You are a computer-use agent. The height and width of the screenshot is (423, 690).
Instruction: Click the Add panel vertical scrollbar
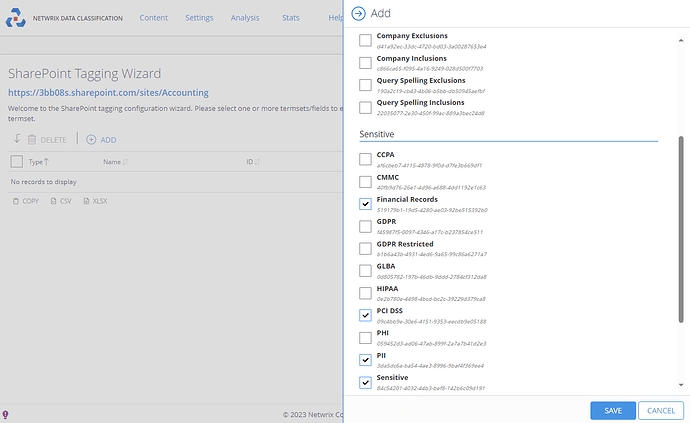click(683, 250)
